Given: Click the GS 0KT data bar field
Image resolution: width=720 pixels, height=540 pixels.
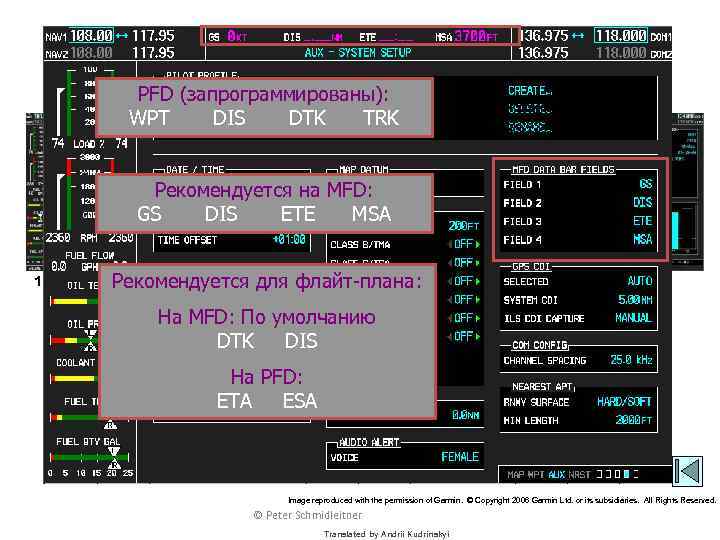Looking at the screenshot, I should coord(228,36).
